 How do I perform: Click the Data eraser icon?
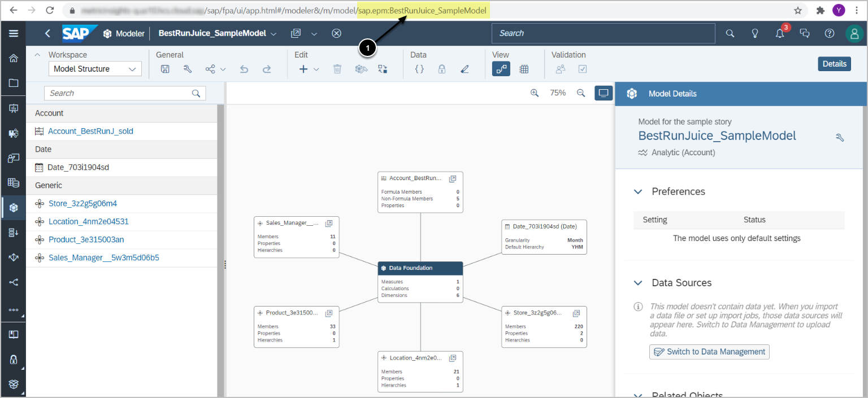pos(465,69)
